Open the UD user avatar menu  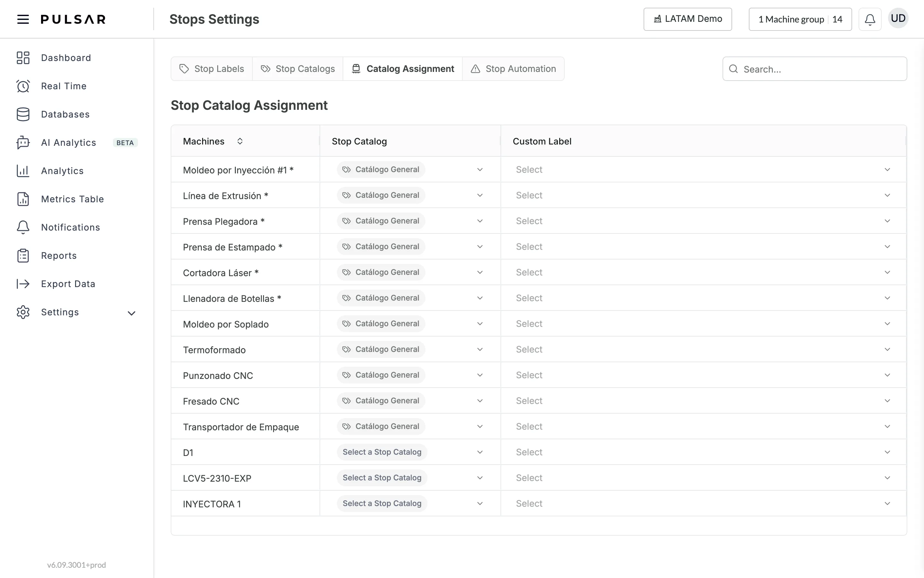[x=898, y=18]
